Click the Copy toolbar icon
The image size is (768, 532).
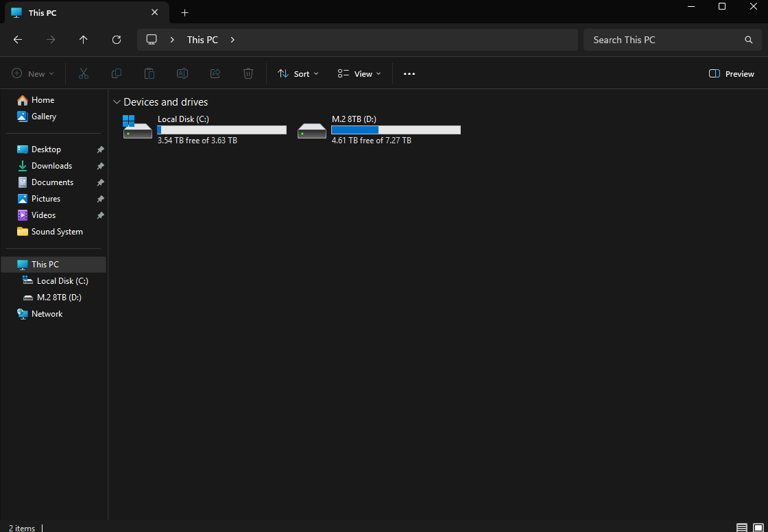coord(117,73)
